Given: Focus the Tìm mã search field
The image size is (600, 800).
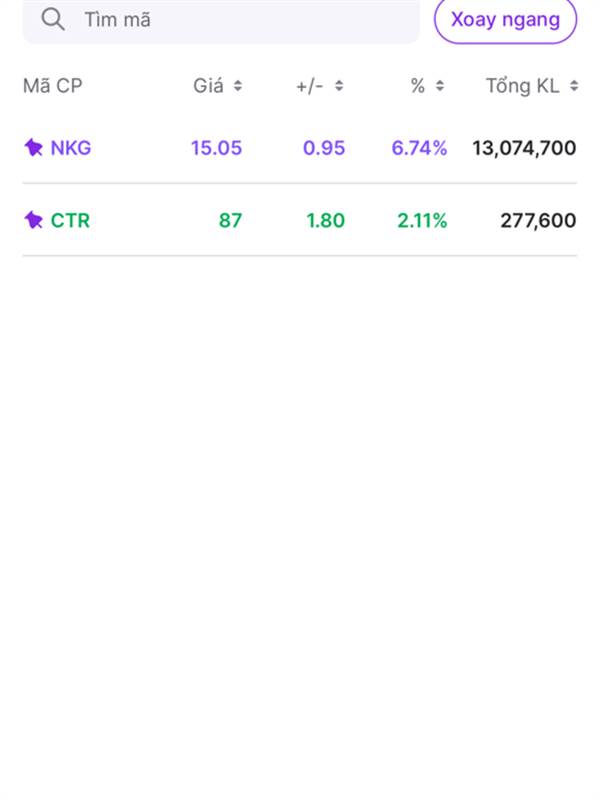Looking at the screenshot, I should point(240,20).
